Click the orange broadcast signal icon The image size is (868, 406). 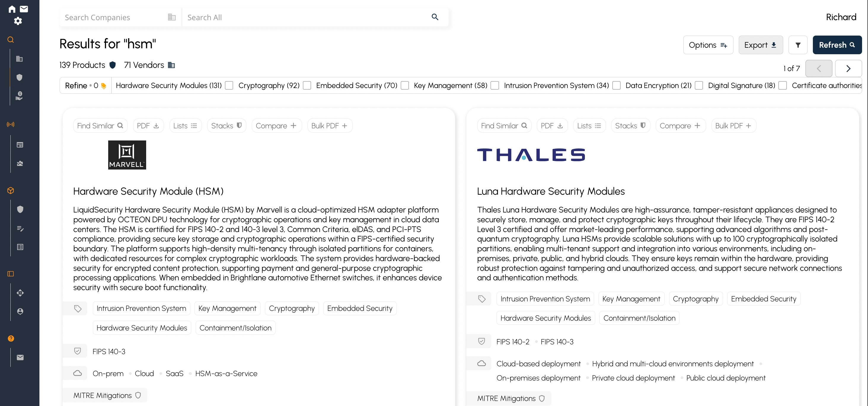click(11, 124)
